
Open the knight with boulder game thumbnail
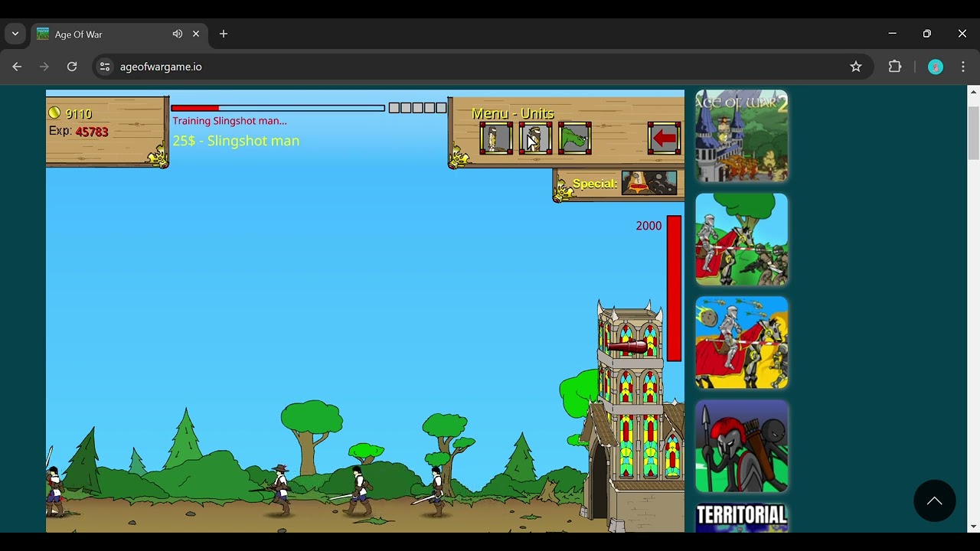(742, 342)
